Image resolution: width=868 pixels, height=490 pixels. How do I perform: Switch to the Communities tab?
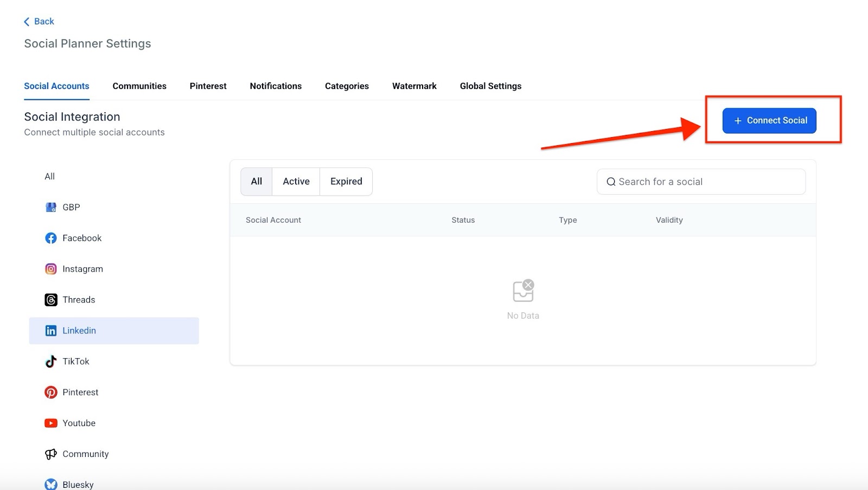coord(139,86)
